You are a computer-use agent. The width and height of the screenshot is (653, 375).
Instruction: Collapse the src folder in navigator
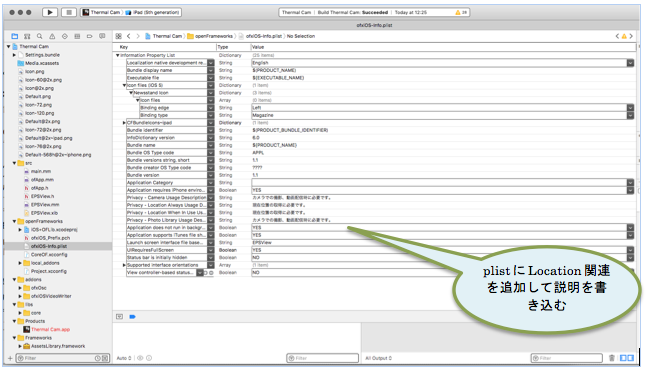pos(15,163)
